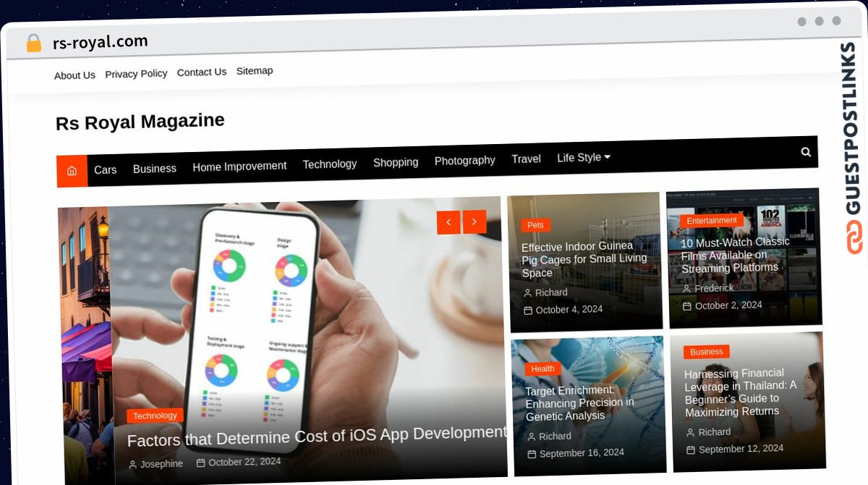Viewport: 868px width, 485px height.
Task: Click author Richard on Financial Leverage article
Action: [714, 432]
